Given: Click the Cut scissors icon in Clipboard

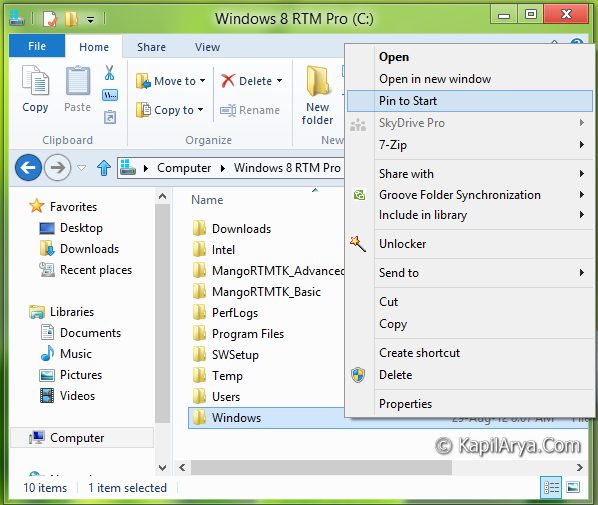Looking at the screenshot, I should point(109,72).
